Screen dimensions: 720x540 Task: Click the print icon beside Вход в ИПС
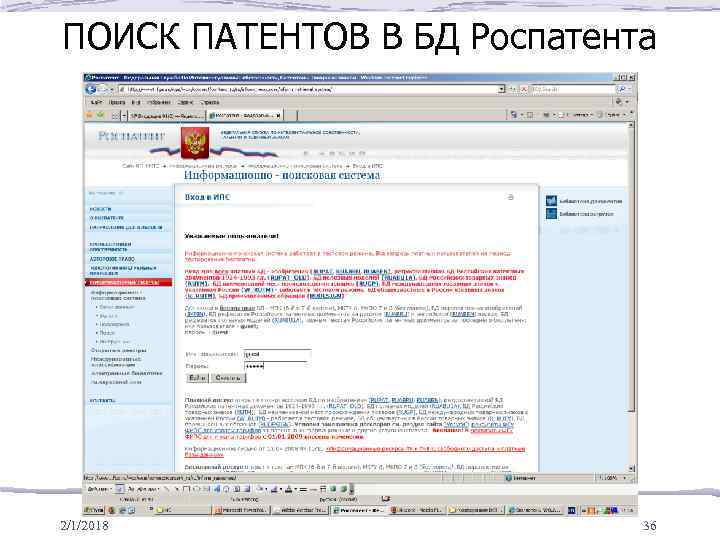[510, 197]
